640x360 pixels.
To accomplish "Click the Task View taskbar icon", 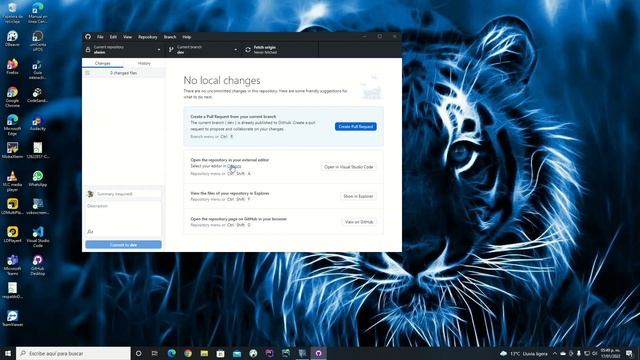I will point(155,353).
